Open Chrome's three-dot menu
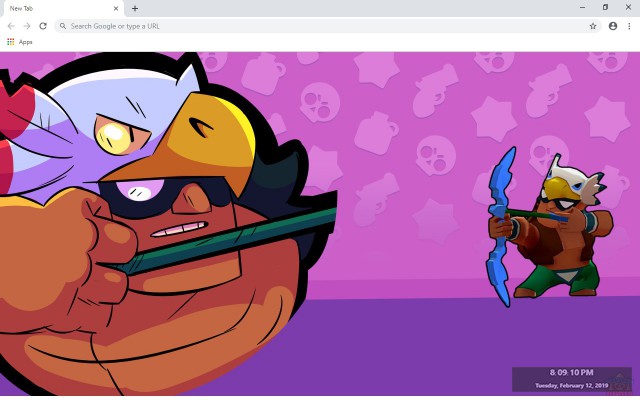 [x=629, y=26]
